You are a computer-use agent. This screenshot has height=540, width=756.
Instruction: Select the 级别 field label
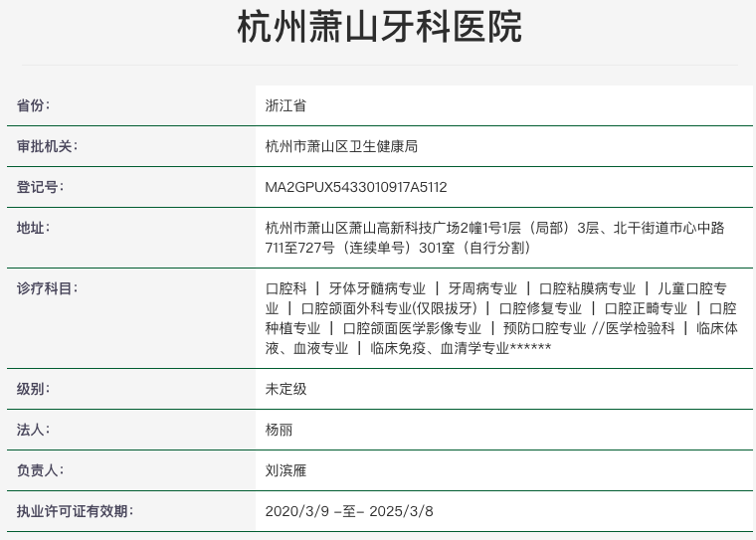[x=33, y=389]
